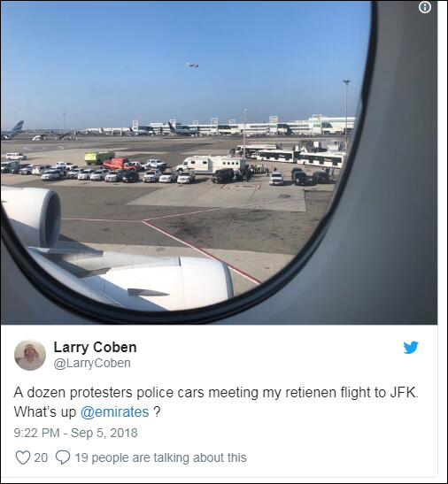The height and width of the screenshot is (484, 448).
Task: Click the white airport buses in photo
Action: pyautogui.click(x=290, y=155)
